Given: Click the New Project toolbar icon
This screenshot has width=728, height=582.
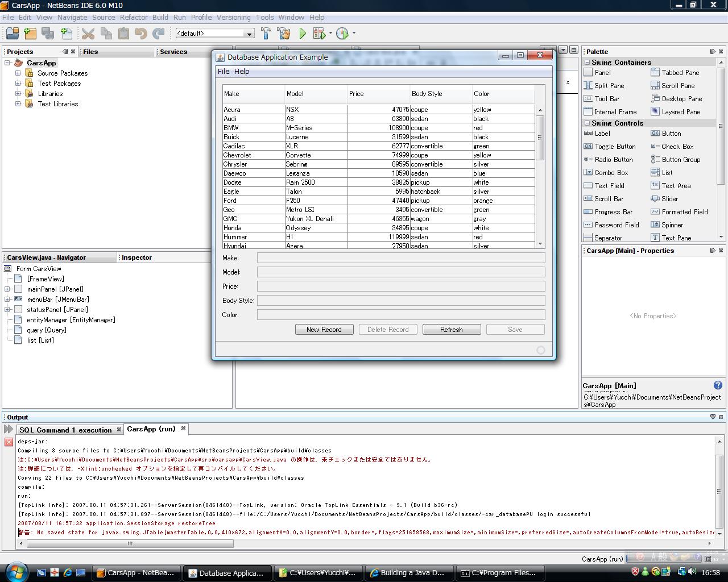Looking at the screenshot, I should click(30, 34).
